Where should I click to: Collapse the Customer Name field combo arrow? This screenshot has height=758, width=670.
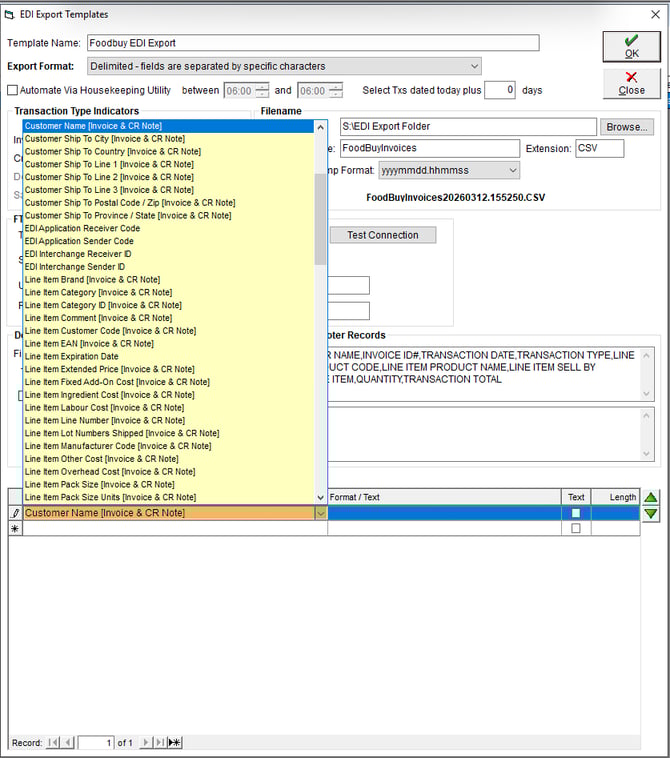pos(320,513)
